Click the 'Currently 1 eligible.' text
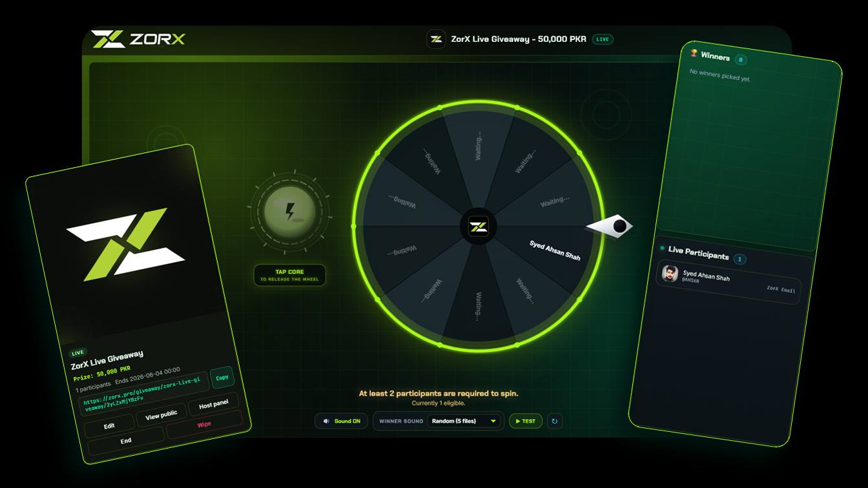The height and width of the screenshot is (488, 868). point(439,403)
